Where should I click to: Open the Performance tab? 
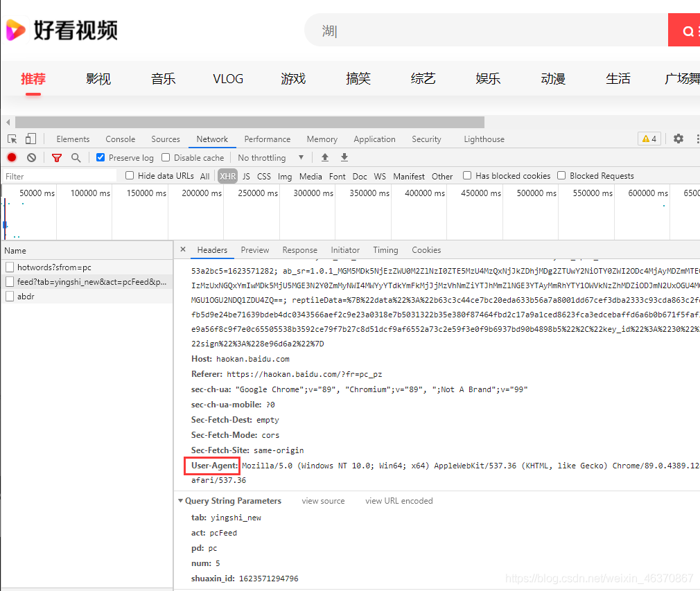(x=267, y=139)
